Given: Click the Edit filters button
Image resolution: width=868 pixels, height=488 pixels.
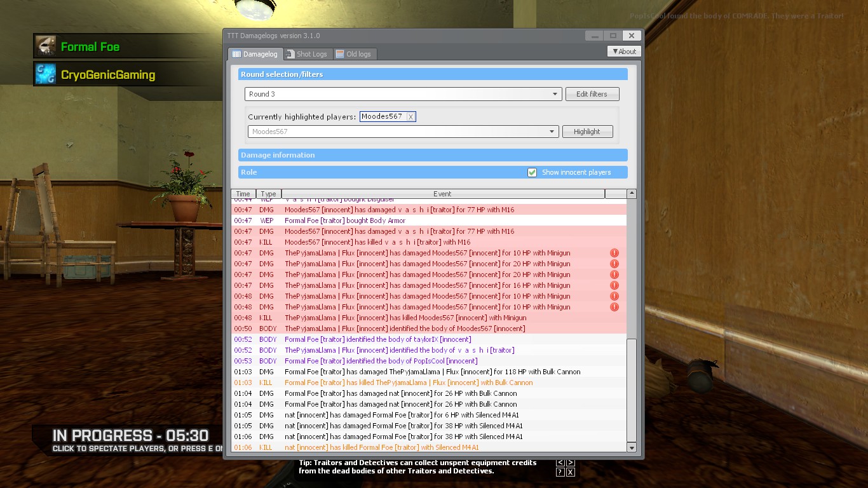Looking at the screenshot, I should click(592, 94).
